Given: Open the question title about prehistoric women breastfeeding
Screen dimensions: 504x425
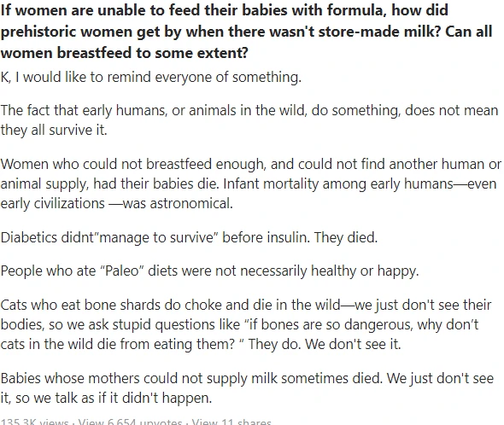Looking at the screenshot, I should (247, 32).
